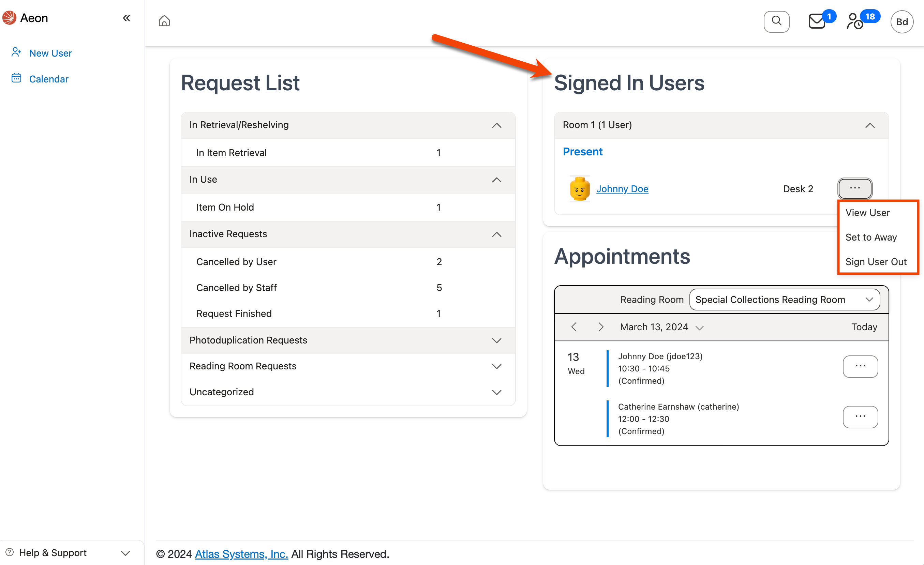Select "Set to Away" from the context menu
This screenshot has width=924, height=565.
(871, 237)
